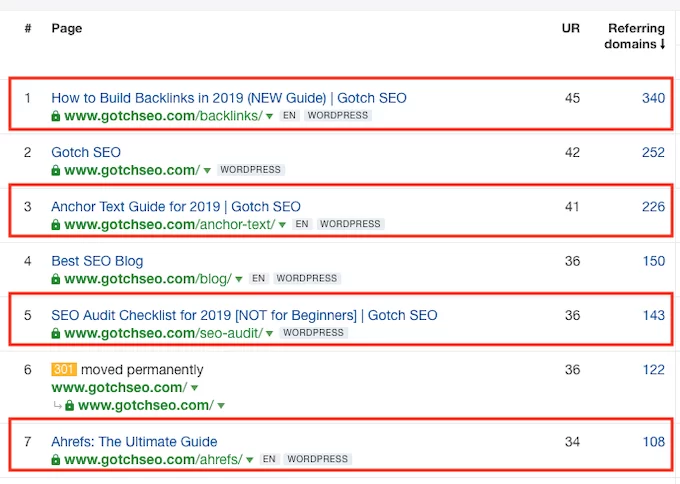The width and height of the screenshot is (680, 484).
Task: Open 'SEO Audit Checklist for 2019' title
Action: (x=244, y=315)
